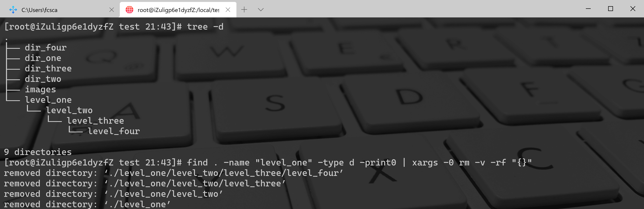Click the images directory entry
The height and width of the screenshot is (209, 644).
coord(40,89)
